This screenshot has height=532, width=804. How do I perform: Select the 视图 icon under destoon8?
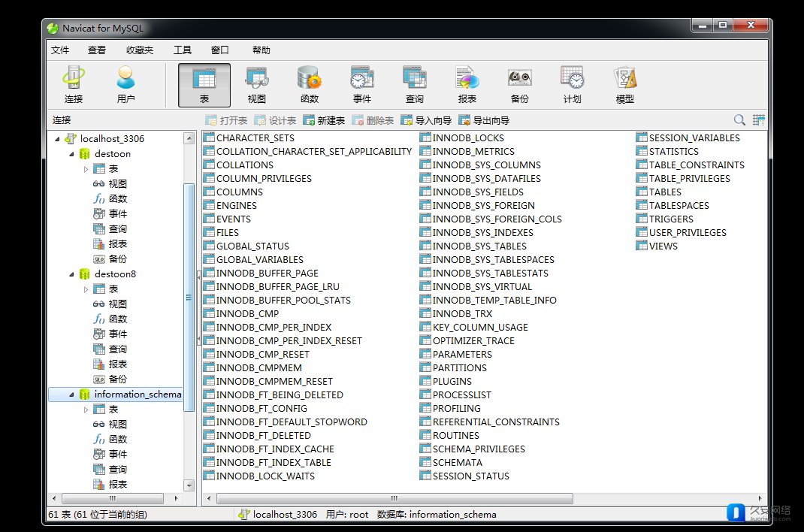[x=99, y=304]
